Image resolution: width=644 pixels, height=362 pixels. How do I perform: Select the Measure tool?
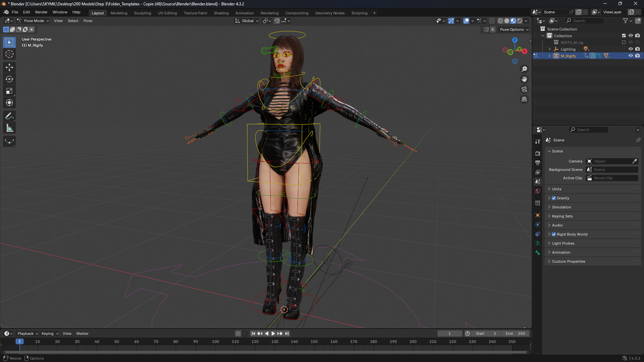pos(9,128)
